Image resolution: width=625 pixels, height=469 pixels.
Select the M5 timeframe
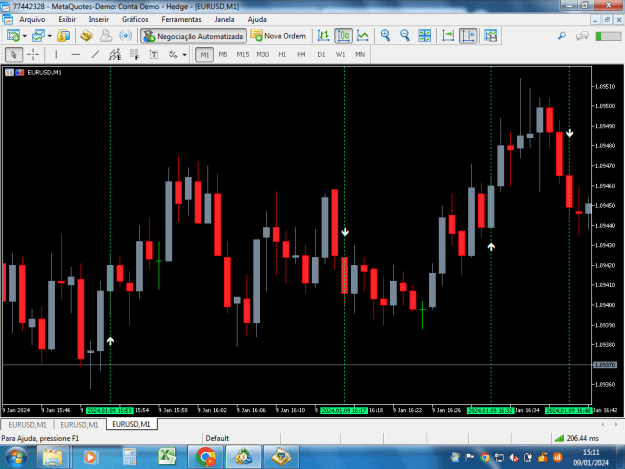(x=223, y=55)
